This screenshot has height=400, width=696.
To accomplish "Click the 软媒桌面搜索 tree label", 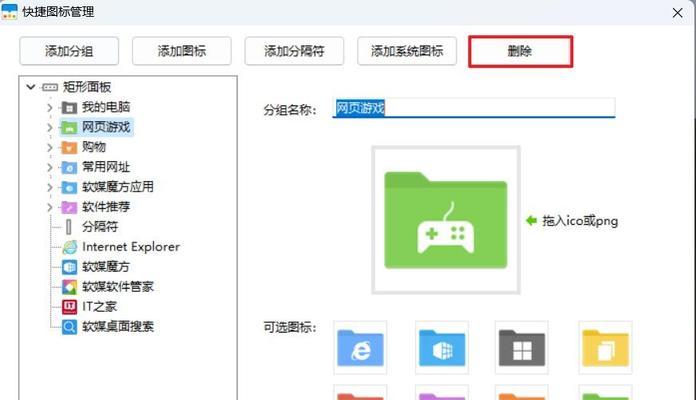I will pos(118,327).
